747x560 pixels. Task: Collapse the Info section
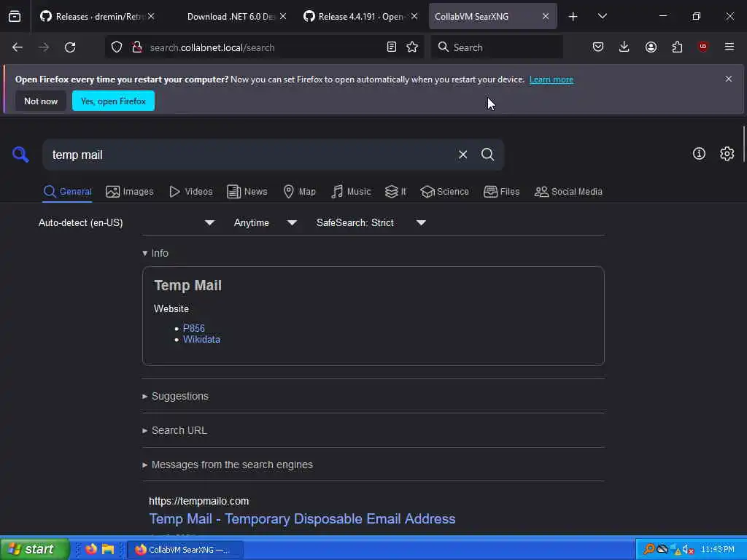(155, 253)
